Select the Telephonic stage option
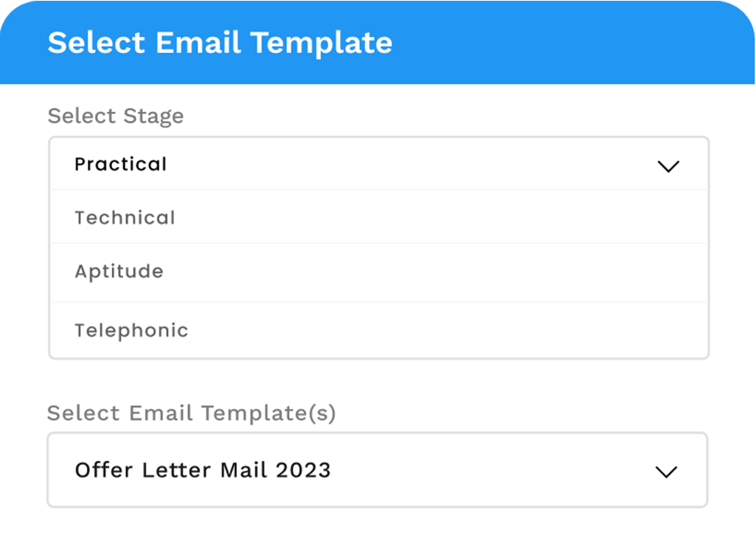756x560 pixels. [132, 330]
